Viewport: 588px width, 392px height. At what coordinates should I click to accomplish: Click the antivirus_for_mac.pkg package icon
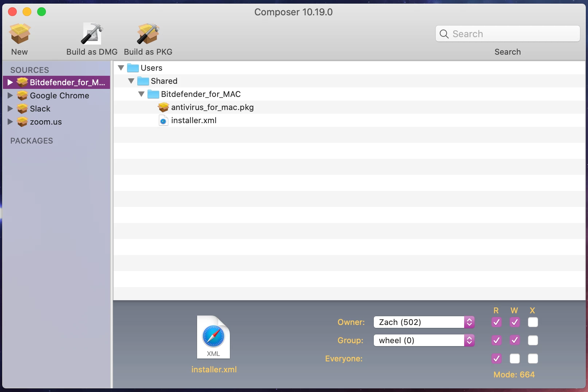164,107
